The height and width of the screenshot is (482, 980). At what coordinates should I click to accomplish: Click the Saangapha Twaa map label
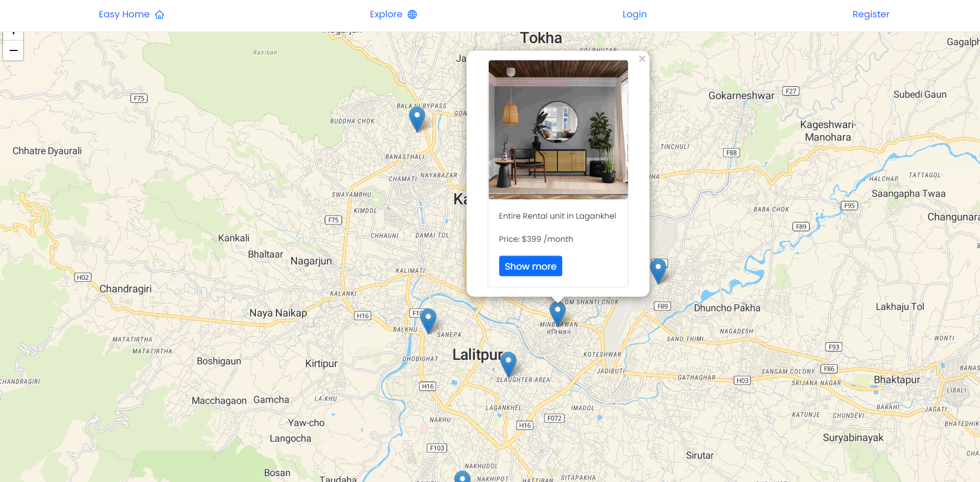[909, 194]
